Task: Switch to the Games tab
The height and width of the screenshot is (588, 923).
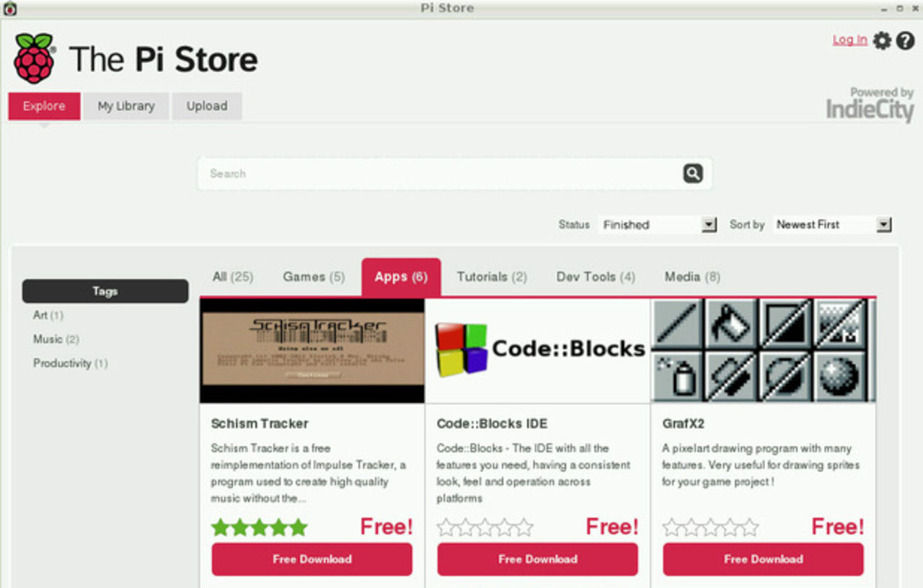Action: coord(313,276)
